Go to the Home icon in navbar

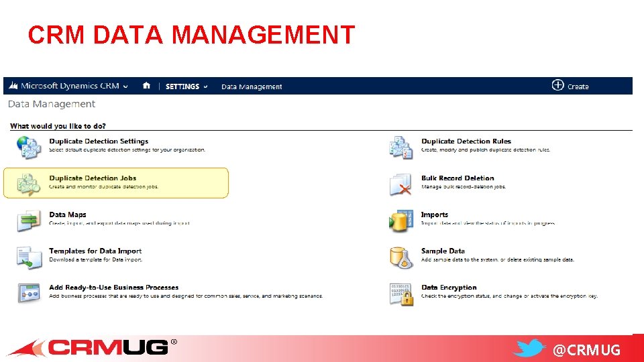[x=146, y=86]
